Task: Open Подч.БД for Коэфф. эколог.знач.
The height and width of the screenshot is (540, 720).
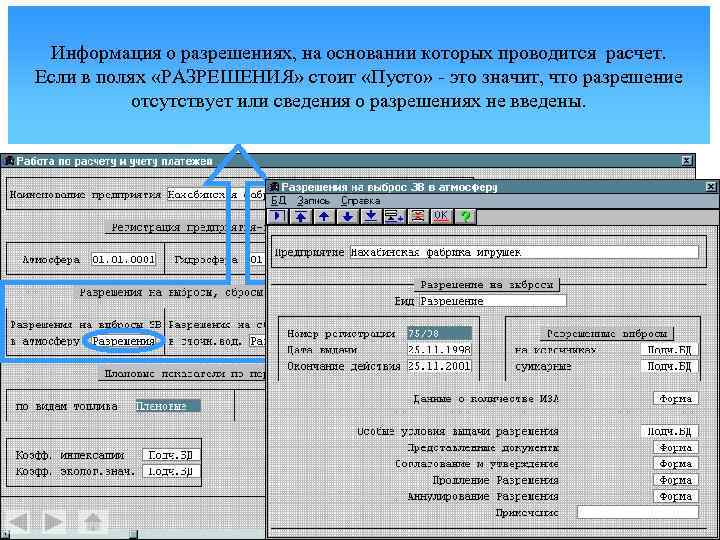Action: point(171,471)
